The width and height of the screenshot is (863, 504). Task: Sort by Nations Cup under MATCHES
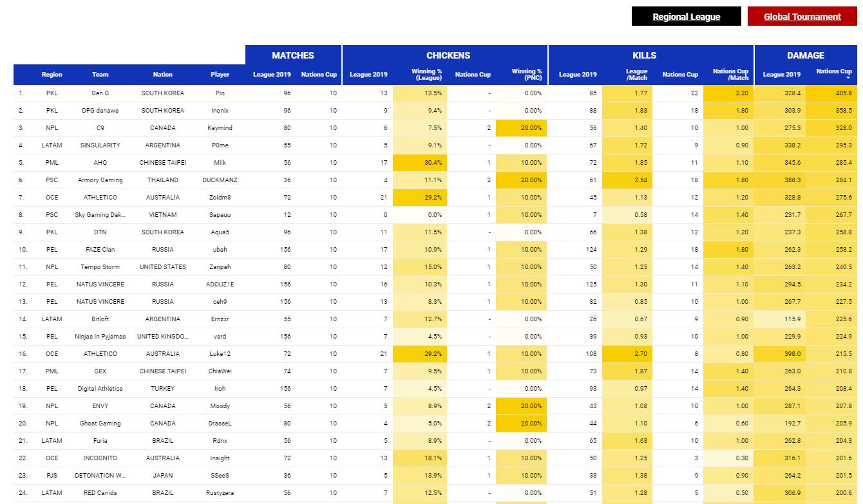(x=319, y=75)
